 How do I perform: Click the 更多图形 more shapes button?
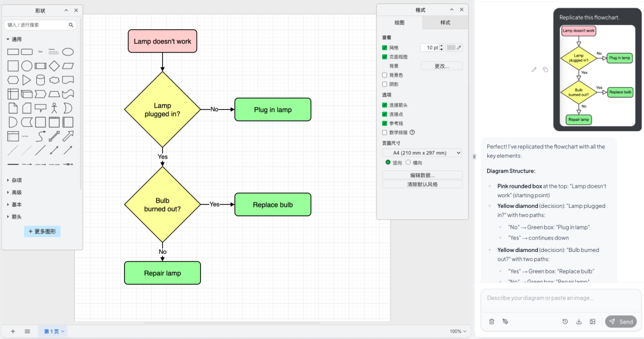tap(42, 232)
